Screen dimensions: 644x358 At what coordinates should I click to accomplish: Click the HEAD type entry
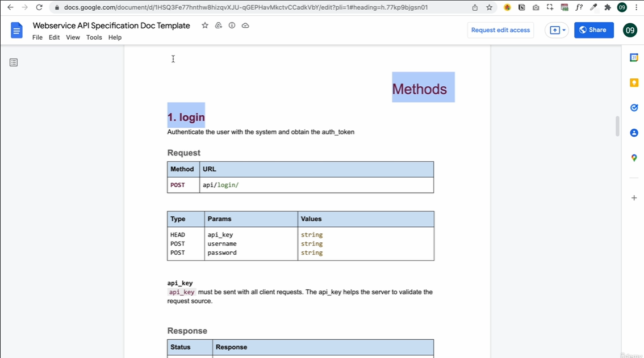pos(178,235)
